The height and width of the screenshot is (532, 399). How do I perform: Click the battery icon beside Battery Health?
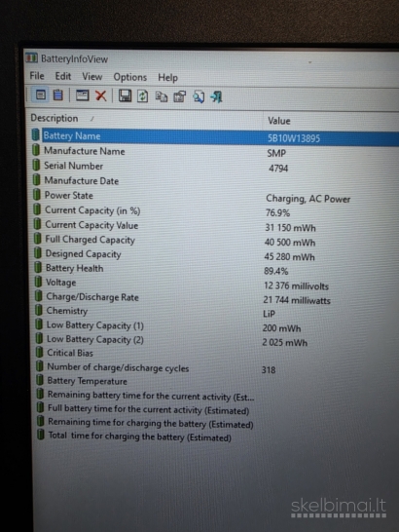pyautogui.click(x=38, y=268)
